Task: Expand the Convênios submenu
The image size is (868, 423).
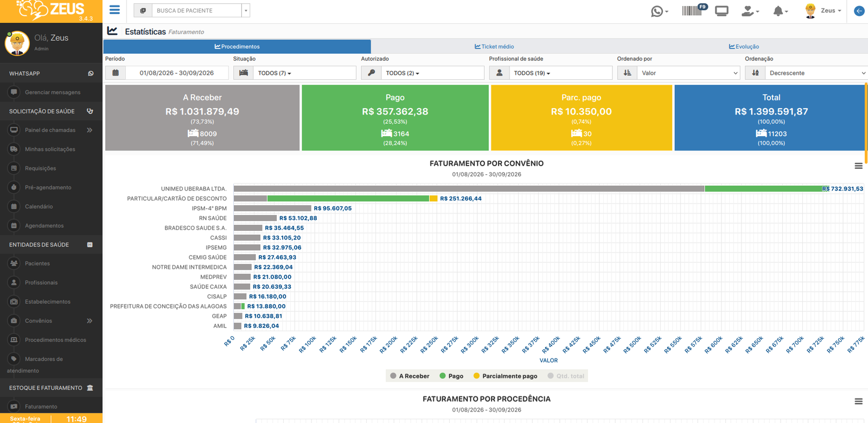Action: [x=90, y=321]
